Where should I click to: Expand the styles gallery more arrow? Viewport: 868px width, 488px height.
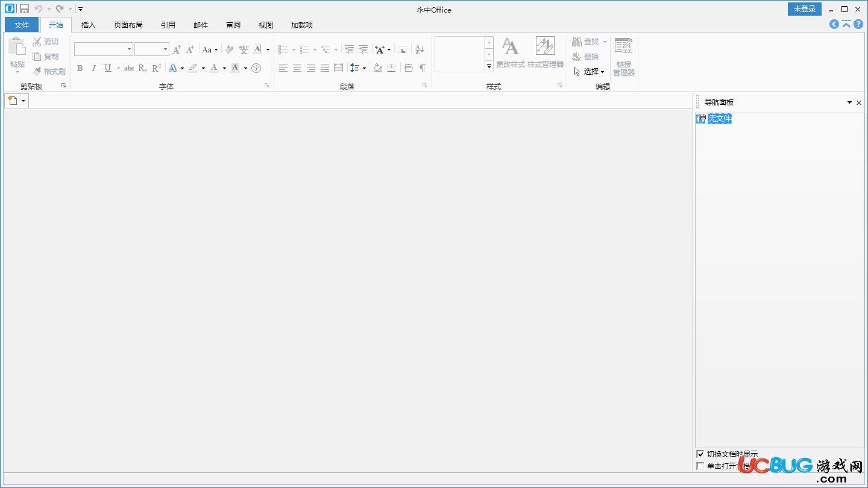pyautogui.click(x=489, y=66)
